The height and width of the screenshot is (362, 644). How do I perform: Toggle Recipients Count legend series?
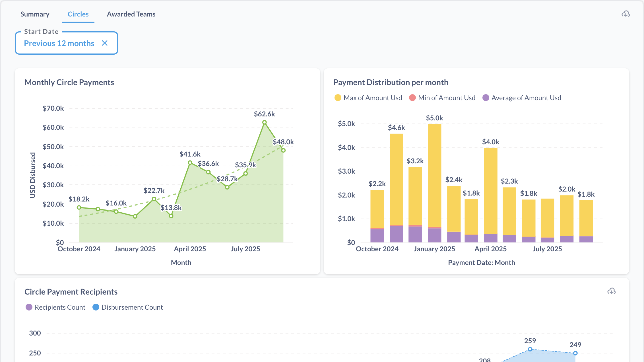55,307
